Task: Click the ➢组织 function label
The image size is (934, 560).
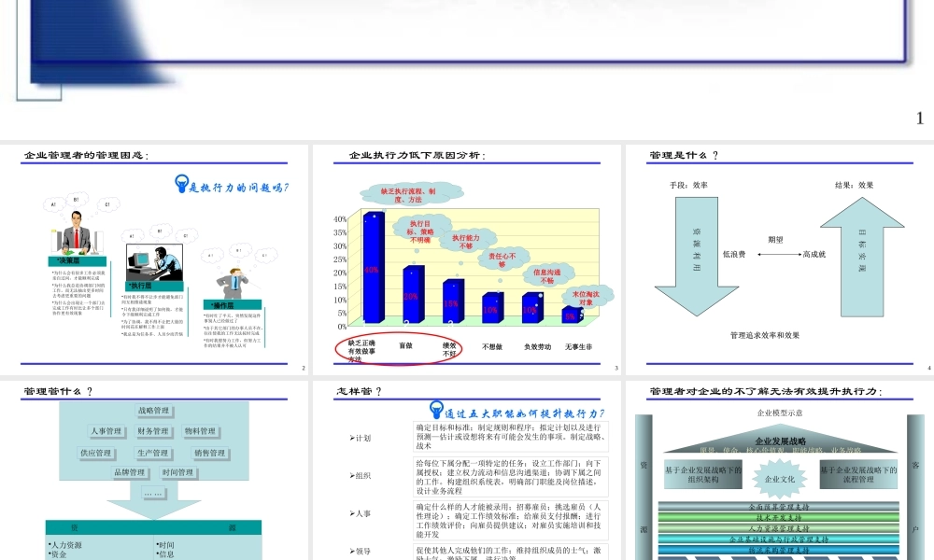Action: 360,475
